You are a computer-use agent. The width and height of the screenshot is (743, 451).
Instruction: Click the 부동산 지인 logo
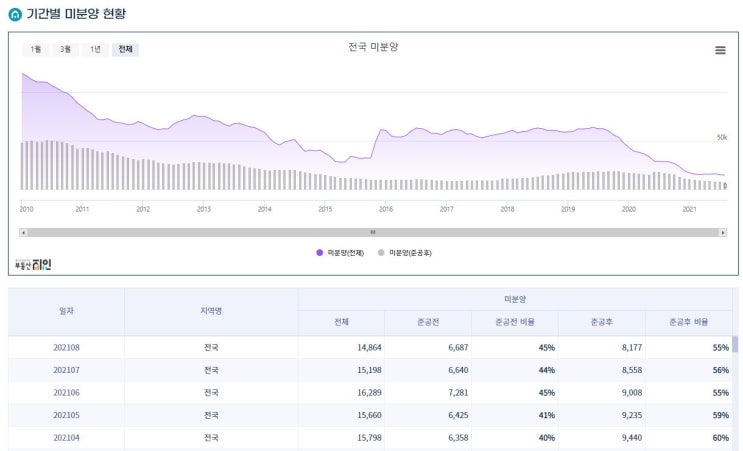coord(33,264)
